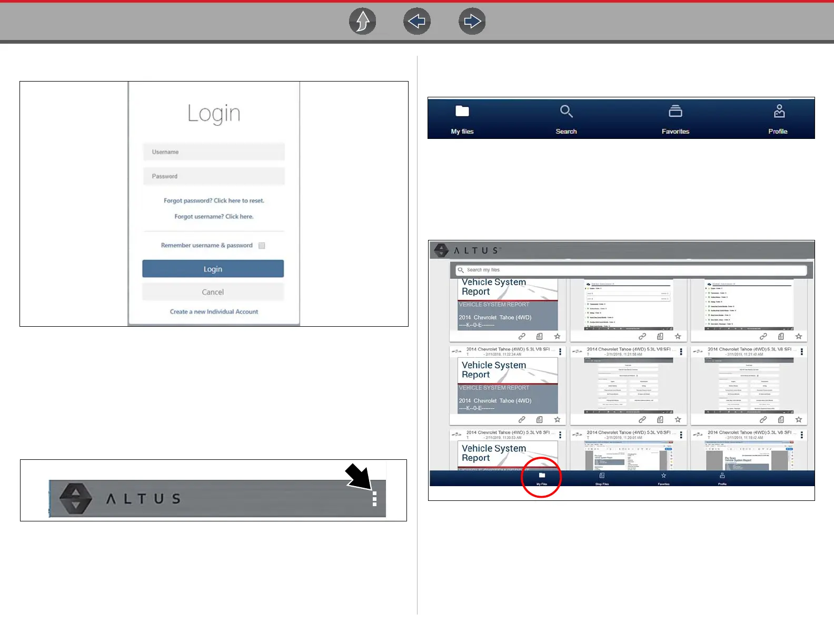Open the 'Forgot password? Click here to reset' link
Image resolution: width=834 pixels, height=644 pixels.
pyautogui.click(x=214, y=200)
